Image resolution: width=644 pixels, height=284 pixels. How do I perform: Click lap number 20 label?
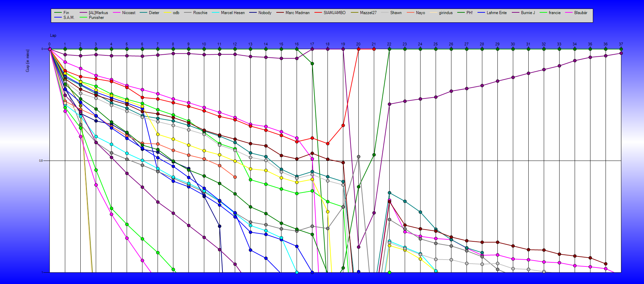coord(358,44)
